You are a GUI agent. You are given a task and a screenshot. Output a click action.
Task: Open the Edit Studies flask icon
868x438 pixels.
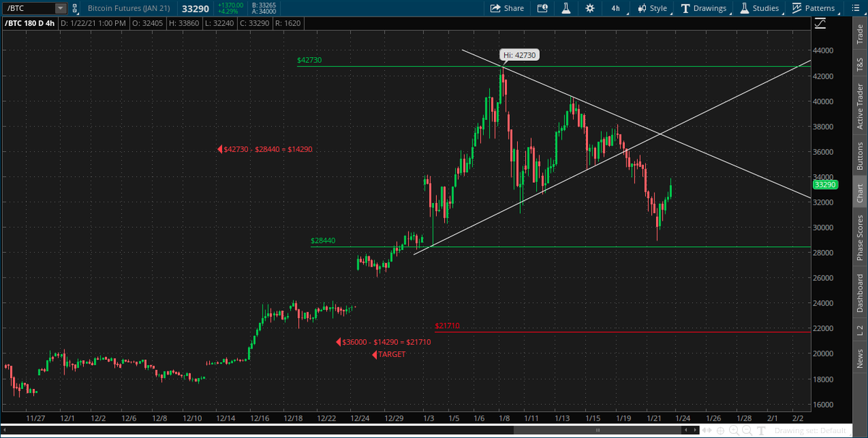click(566, 9)
